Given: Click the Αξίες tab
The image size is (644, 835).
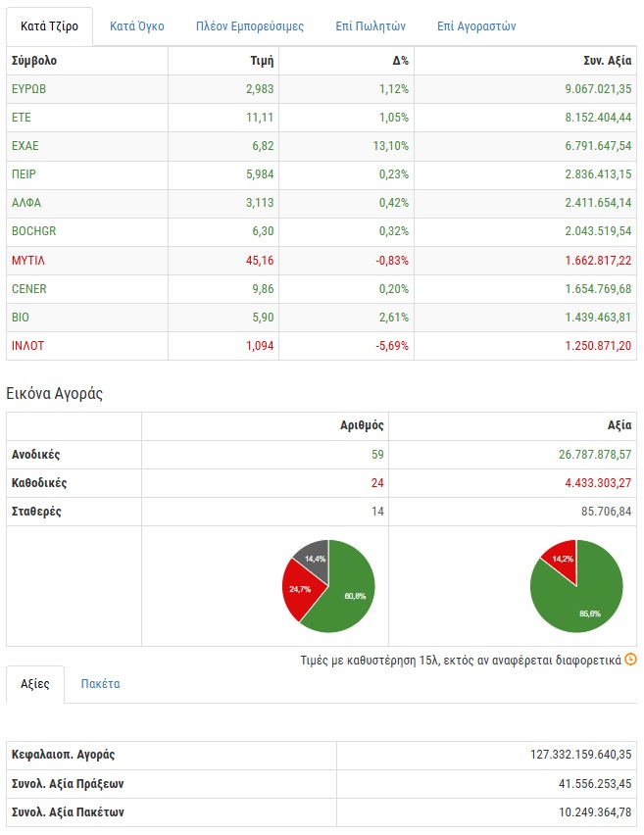Looking at the screenshot, I should point(35,684).
